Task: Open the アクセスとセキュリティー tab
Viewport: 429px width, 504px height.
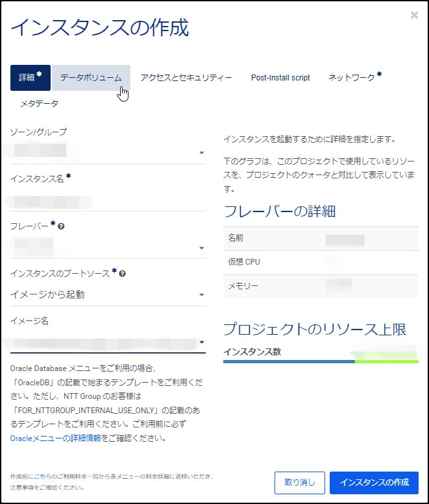Action: (x=186, y=77)
